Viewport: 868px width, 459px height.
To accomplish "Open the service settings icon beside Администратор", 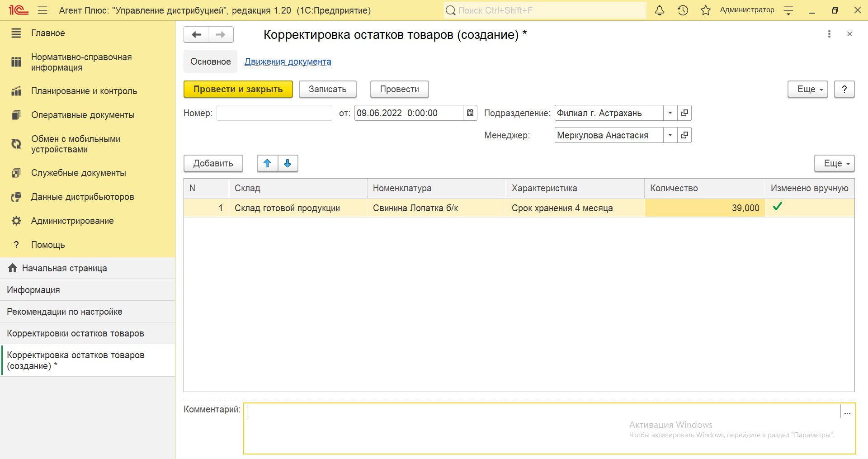I will [788, 10].
